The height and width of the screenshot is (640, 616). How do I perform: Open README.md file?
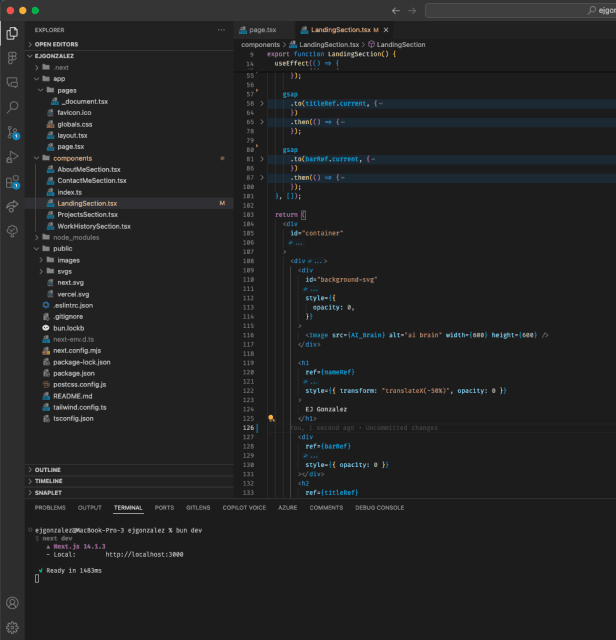(x=129, y=396)
